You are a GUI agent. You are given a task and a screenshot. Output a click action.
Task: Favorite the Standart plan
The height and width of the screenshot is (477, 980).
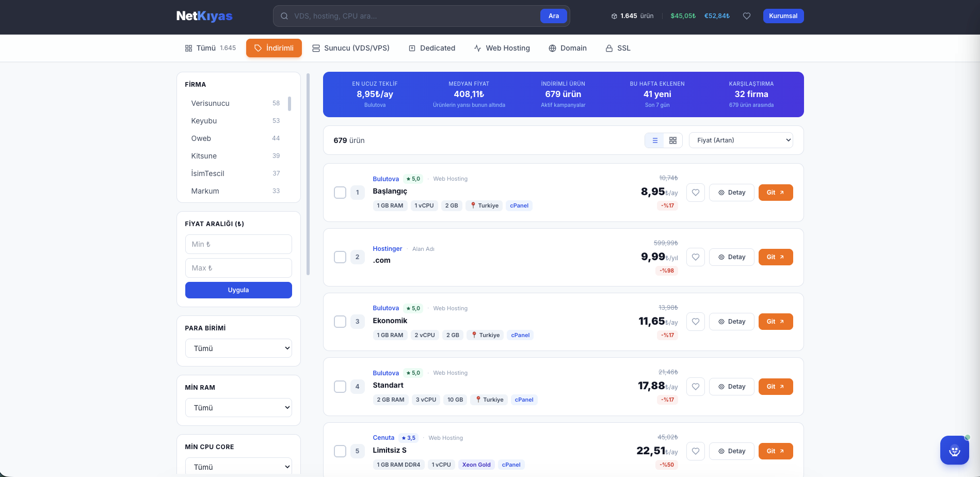point(696,387)
